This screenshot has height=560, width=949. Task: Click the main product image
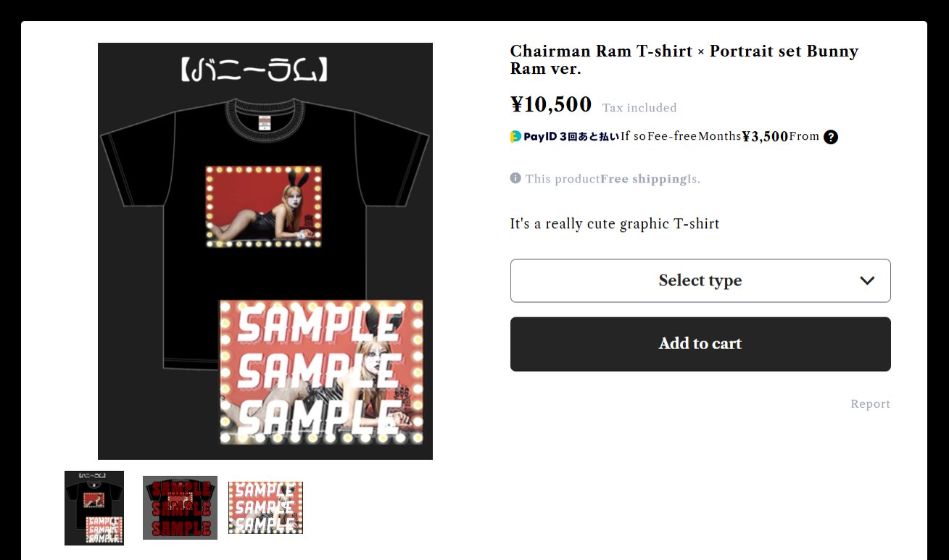pyautogui.click(x=265, y=251)
